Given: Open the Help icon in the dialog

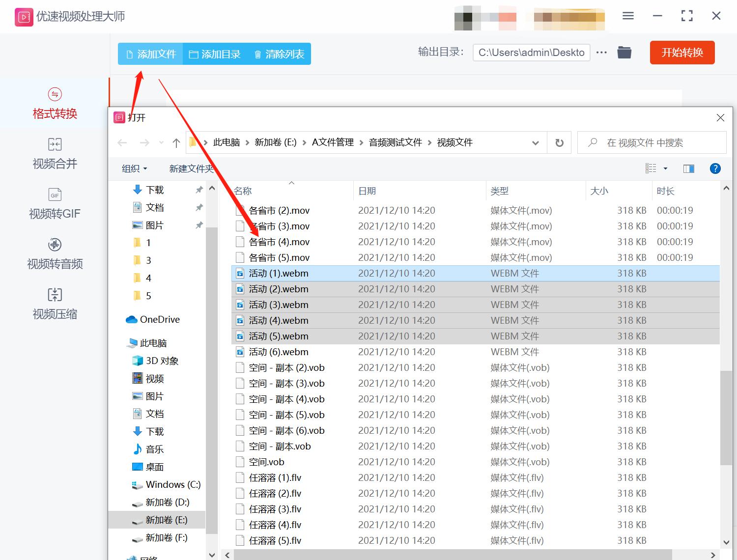Looking at the screenshot, I should (715, 168).
